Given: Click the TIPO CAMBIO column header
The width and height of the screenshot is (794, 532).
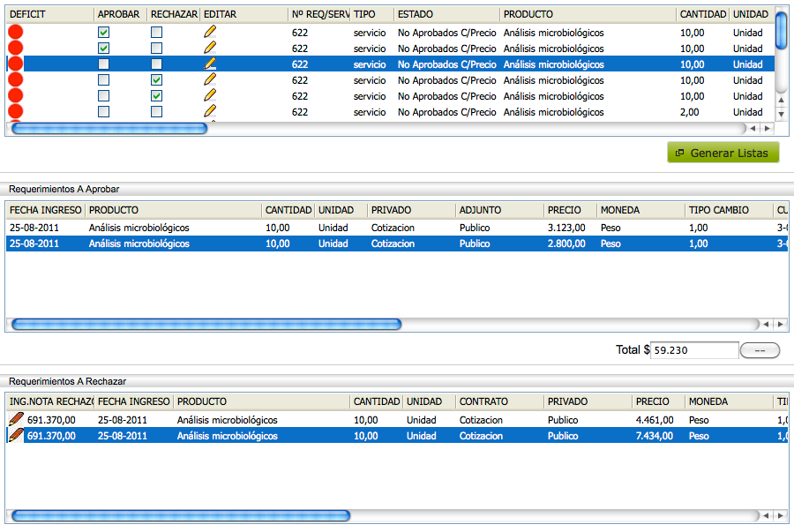Looking at the screenshot, I should click(x=730, y=210).
